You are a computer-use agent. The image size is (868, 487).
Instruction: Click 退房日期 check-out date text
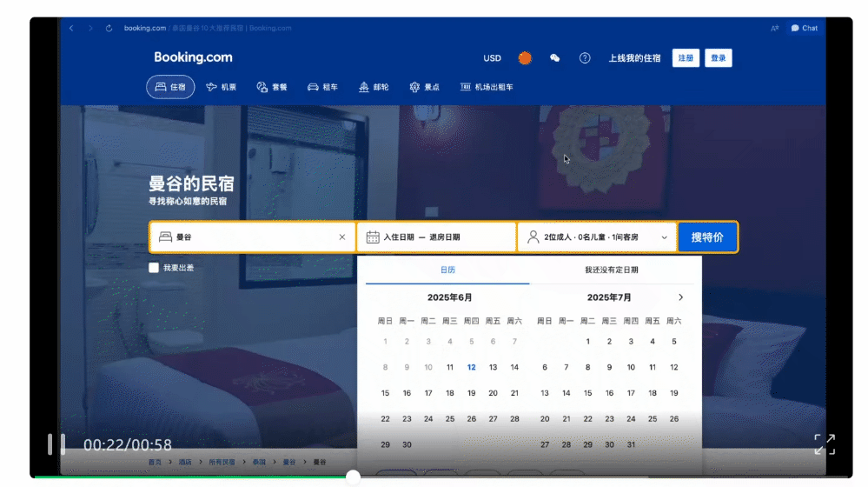pyautogui.click(x=445, y=237)
